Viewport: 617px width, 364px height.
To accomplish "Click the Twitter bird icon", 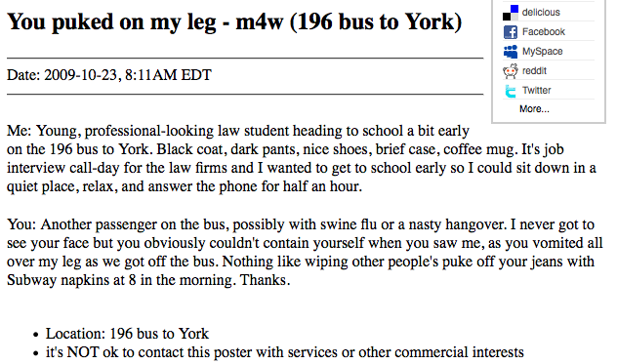I will [x=511, y=91].
